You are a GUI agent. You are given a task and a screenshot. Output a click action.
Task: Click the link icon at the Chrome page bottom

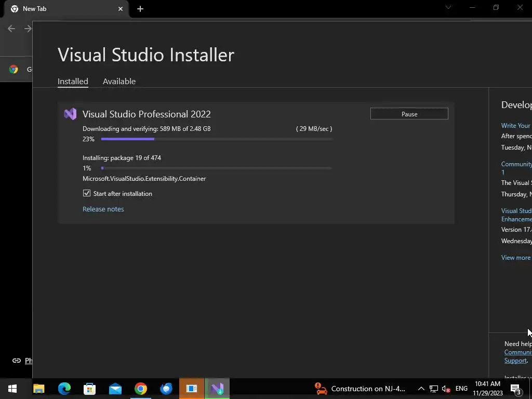coord(16,361)
